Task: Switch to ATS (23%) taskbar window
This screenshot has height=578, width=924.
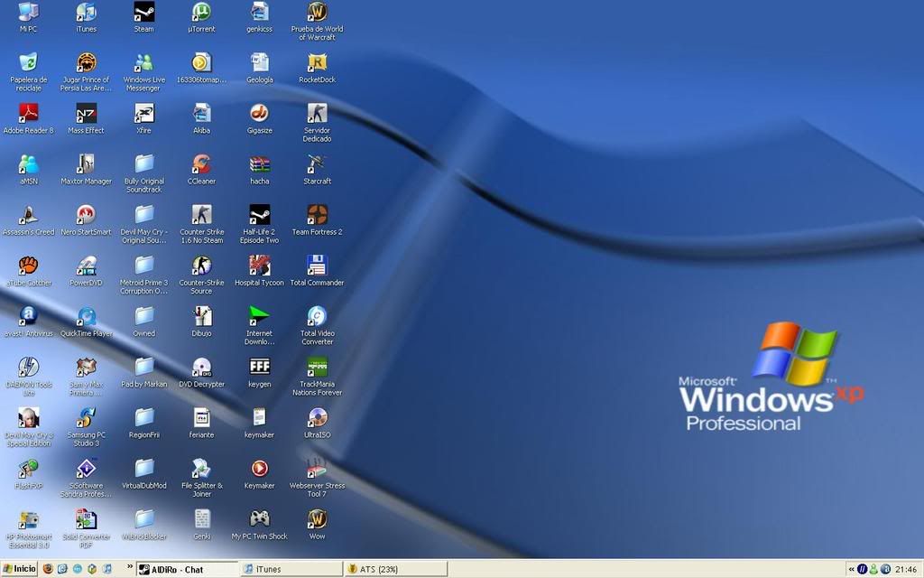Action: (396, 569)
